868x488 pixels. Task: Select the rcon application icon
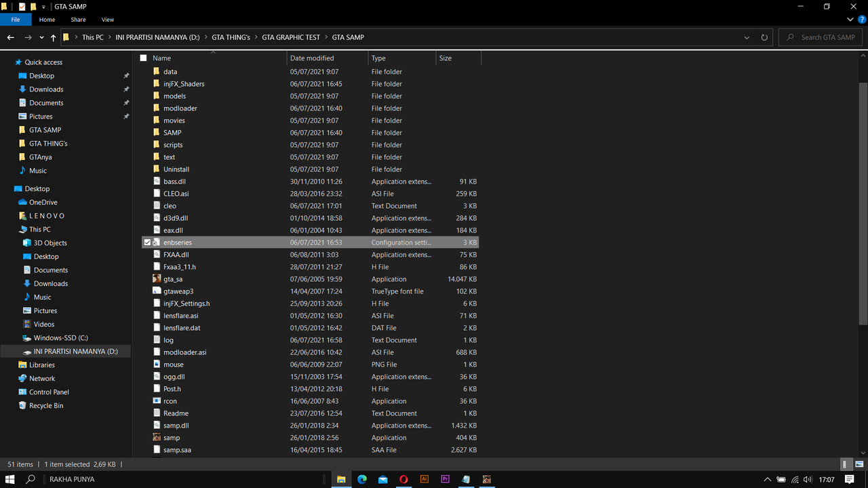tap(157, 401)
